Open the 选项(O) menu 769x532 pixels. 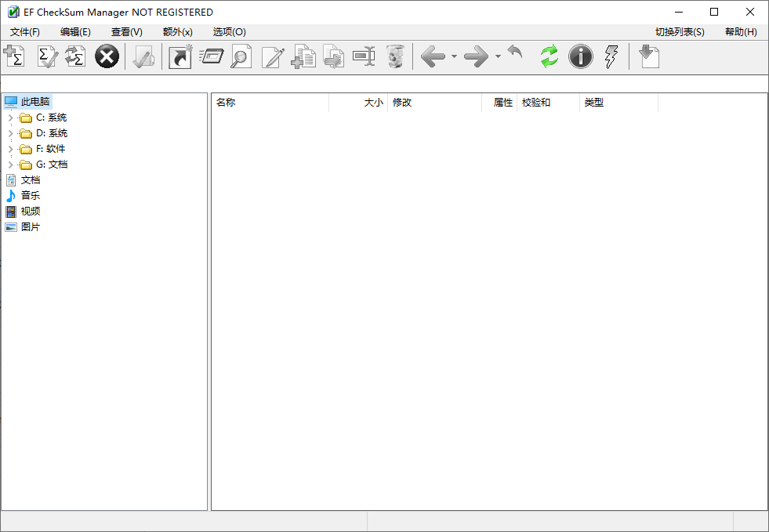point(229,32)
